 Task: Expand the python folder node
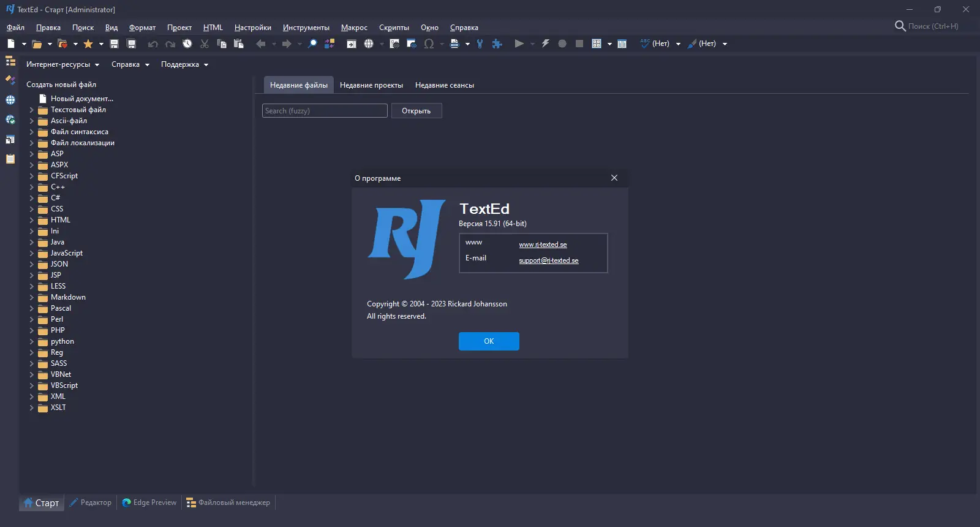coord(32,341)
